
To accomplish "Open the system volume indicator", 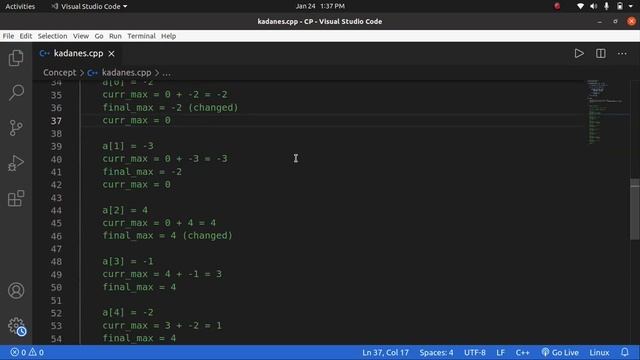I will pyautogui.click(x=593, y=6).
